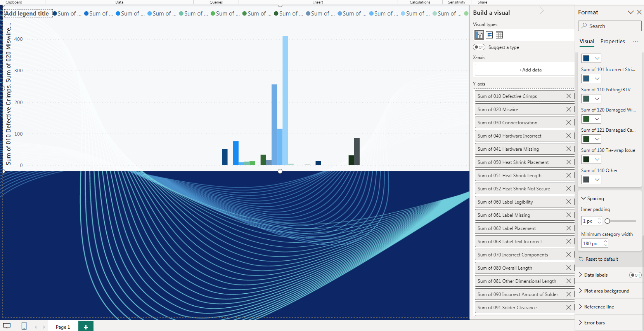
Task: Expand the Error bars section
Action: (581, 322)
